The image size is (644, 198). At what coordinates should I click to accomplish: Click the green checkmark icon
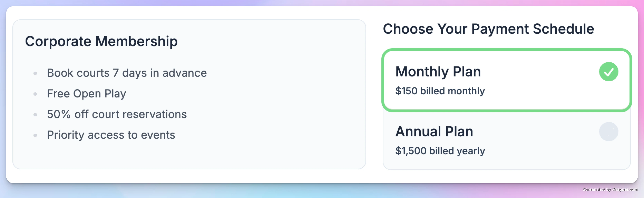point(608,72)
